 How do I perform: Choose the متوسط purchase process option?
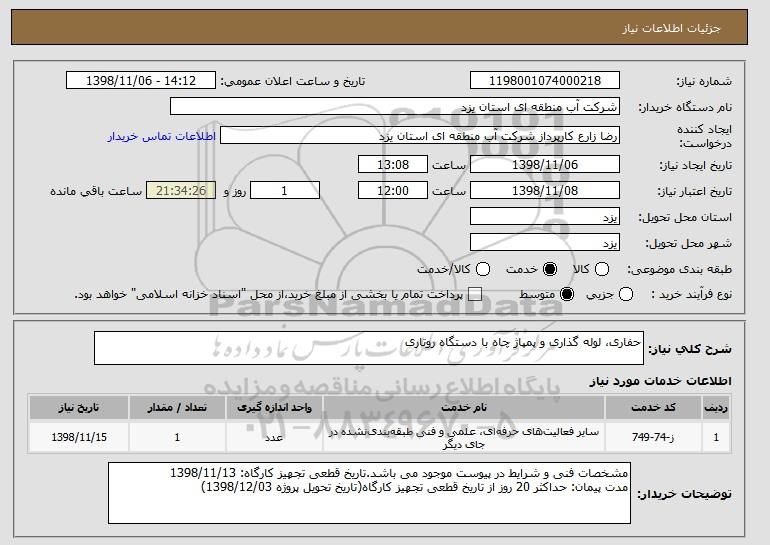click(x=567, y=295)
